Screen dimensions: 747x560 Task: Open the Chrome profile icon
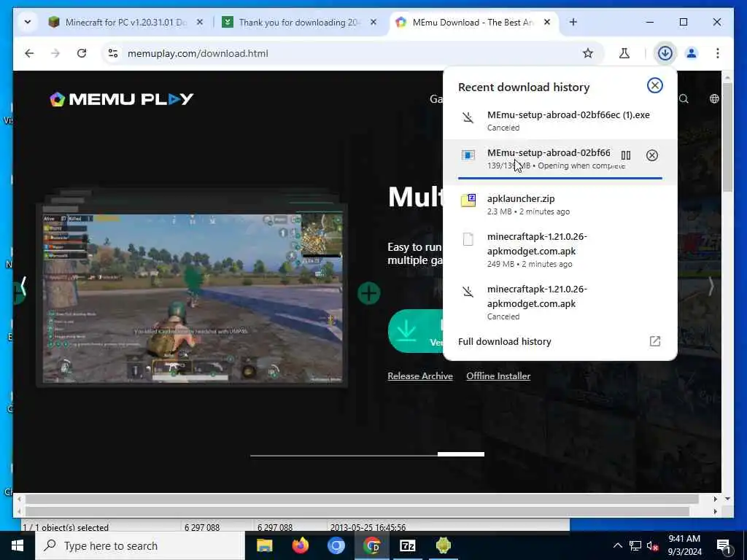coord(692,53)
